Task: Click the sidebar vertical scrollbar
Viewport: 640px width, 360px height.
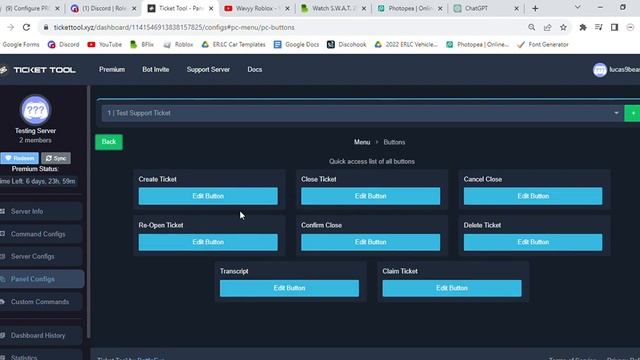Action: click(89, 212)
